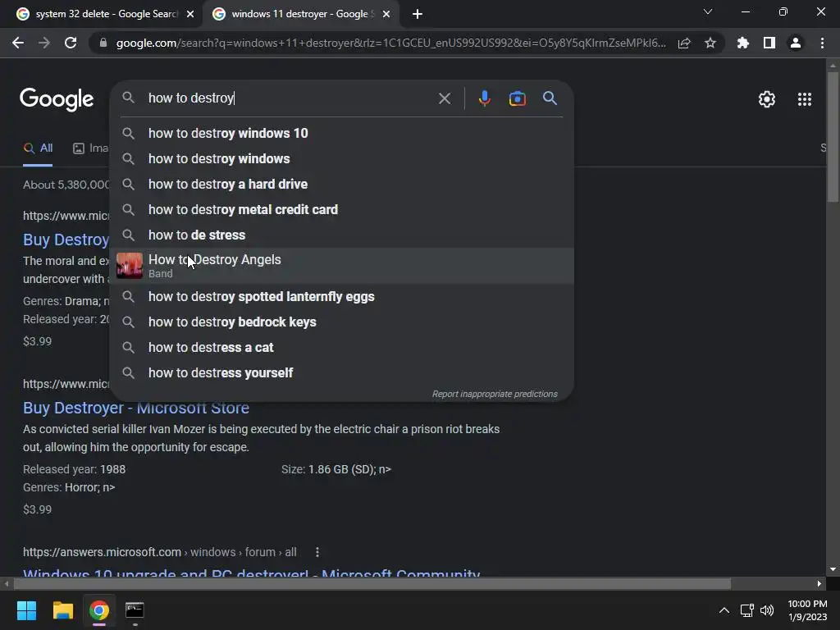Open Google quick settings gear

(767, 99)
